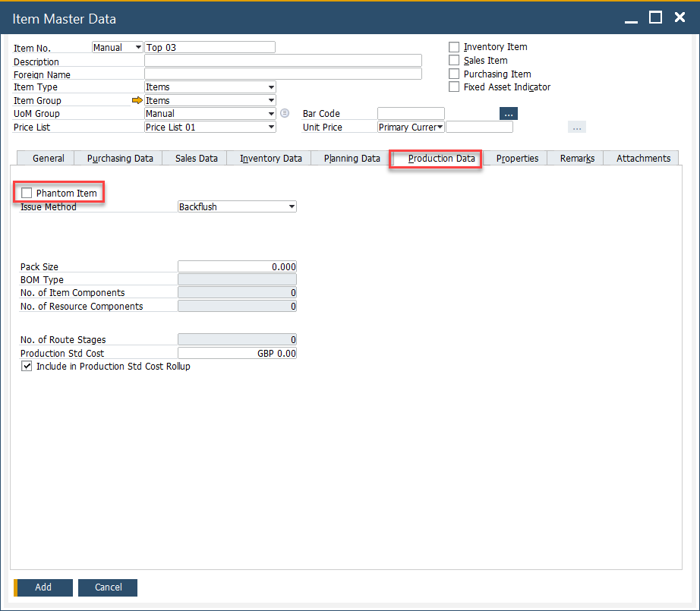Maximize the Item Master Data window
700x611 pixels.
pyautogui.click(x=655, y=17)
